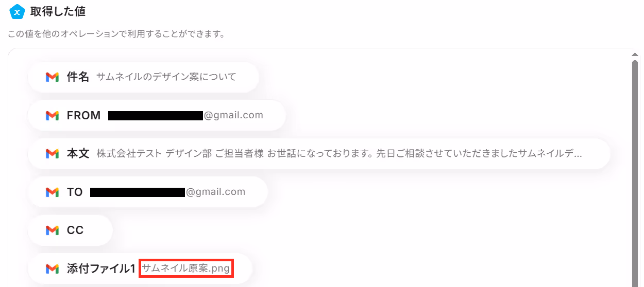The height and width of the screenshot is (287, 644).
Task: Click the サムネイルのデザイン案について subject text
Action: (166, 77)
